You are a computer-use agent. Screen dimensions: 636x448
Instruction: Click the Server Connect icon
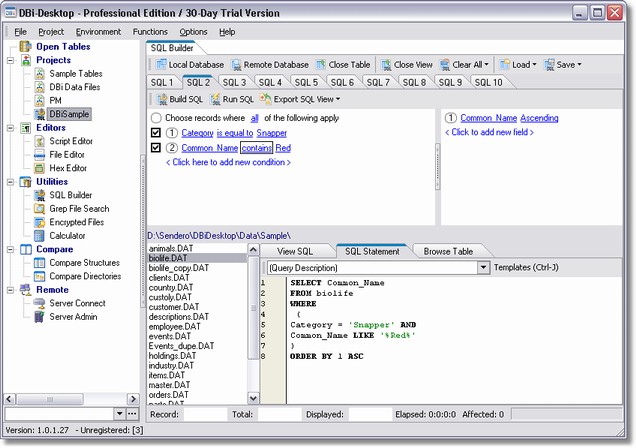pyautogui.click(x=39, y=303)
